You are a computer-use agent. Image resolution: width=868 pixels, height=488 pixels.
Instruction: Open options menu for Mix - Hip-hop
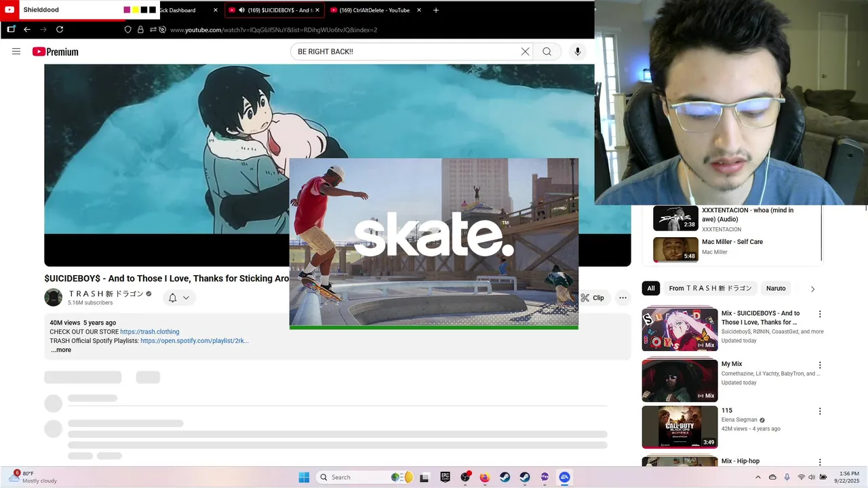tap(820, 462)
